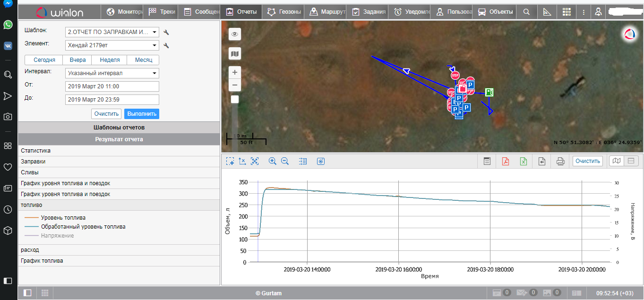Click the Выполнить button
The width and height of the screenshot is (644, 300).
(x=142, y=114)
